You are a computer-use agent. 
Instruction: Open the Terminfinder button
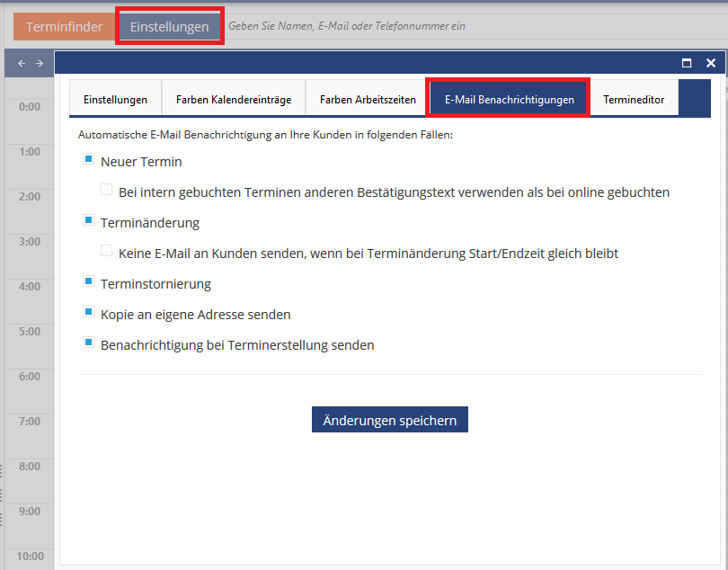(64, 27)
